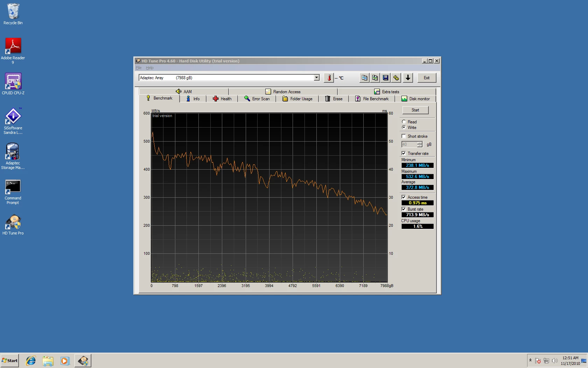Click the Maximum value 532.6 MB/s
This screenshot has width=588, height=368.
click(418, 177)
